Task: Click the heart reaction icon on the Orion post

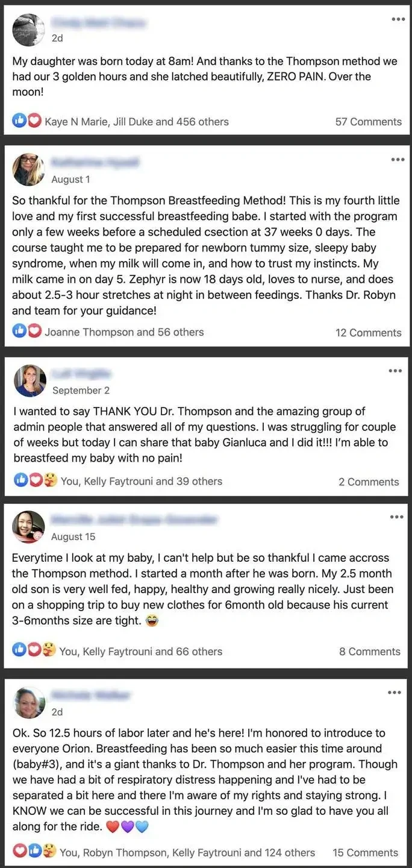Action: tap(20, 851)
